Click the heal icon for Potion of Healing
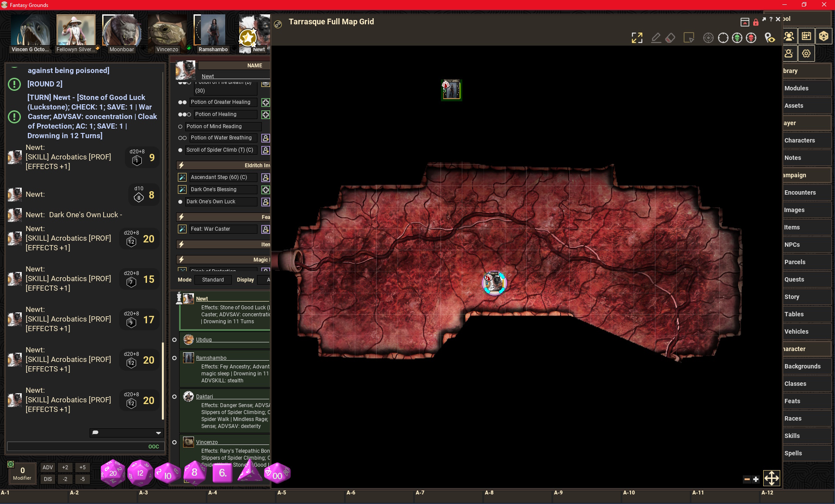The width and height of the screenshot is (835, 504). coord(265,114)
